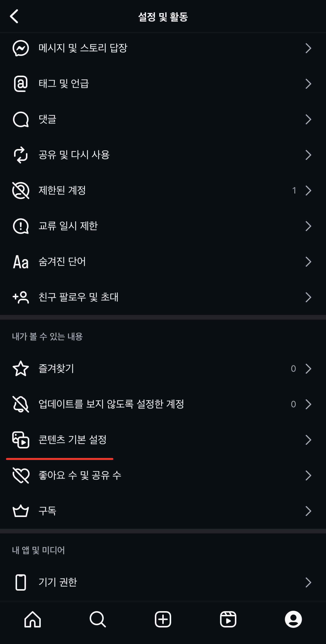Viewport: 326px width, 644px height.
Task: Tap the Messenger icon for 메시지 및 스토리 답장
Action: point(21,48)
